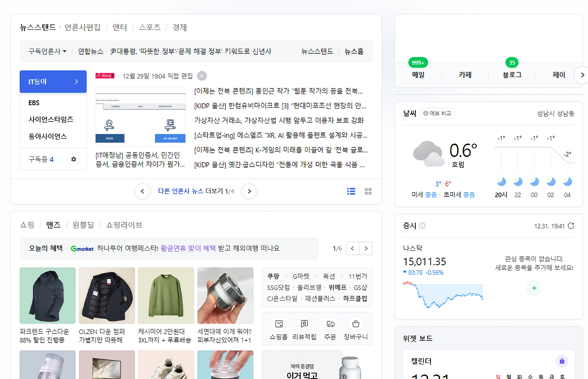
Task: Click the 04 moon forecast icon
Action: point(567,182)
